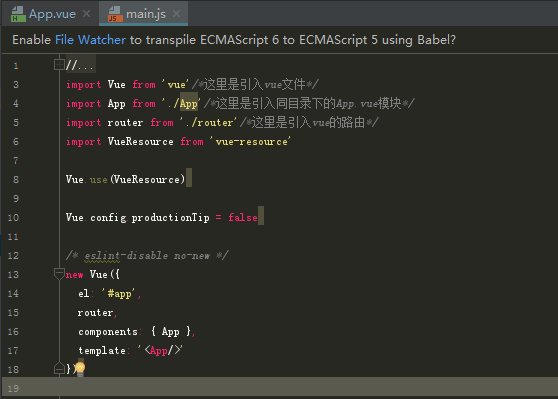558x399 pixels.
Task: Click line number 19 in gutter
Action: (13, 388)
